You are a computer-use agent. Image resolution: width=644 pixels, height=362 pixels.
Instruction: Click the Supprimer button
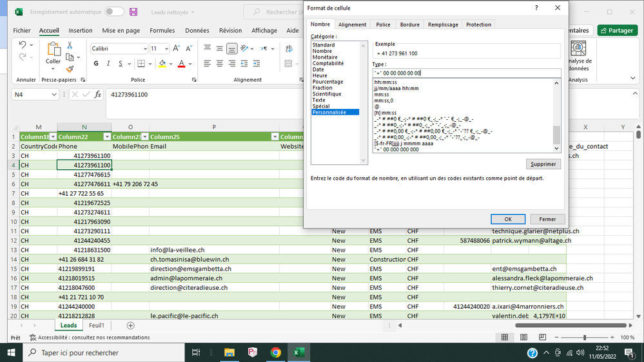point(543,164)
